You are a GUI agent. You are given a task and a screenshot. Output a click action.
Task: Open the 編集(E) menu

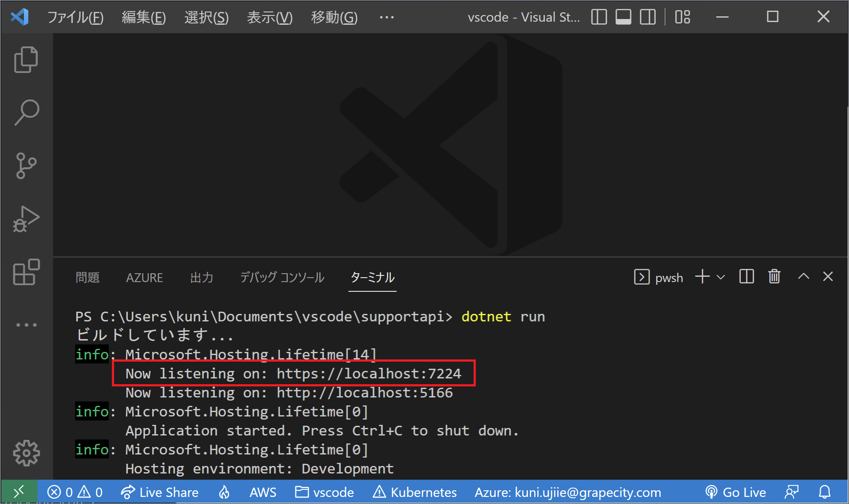click(144, 17)
